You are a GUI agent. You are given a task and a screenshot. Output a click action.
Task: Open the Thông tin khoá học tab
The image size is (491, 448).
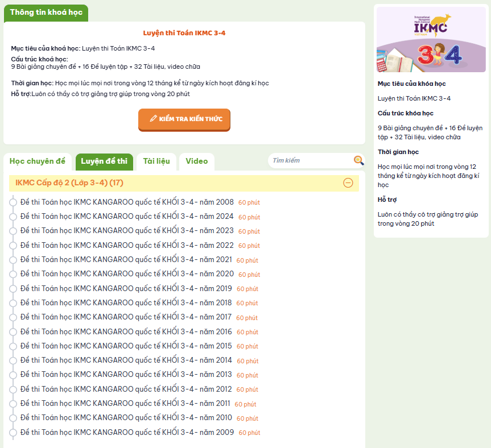tap(46, 13)
